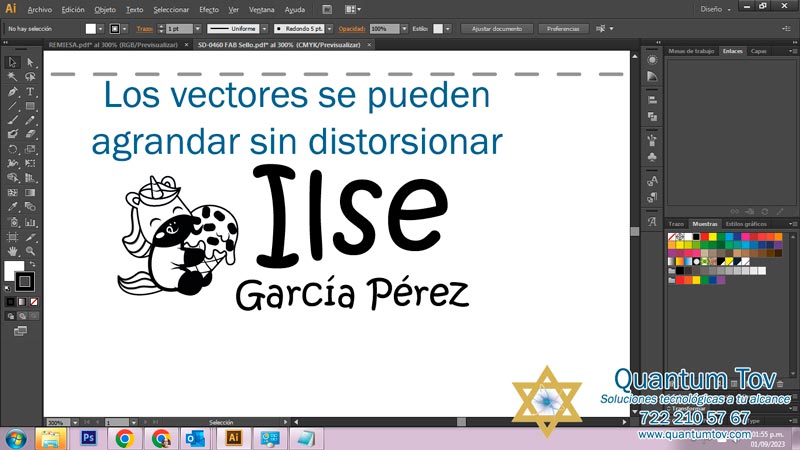Select the Hand tool

coord(12,251)
